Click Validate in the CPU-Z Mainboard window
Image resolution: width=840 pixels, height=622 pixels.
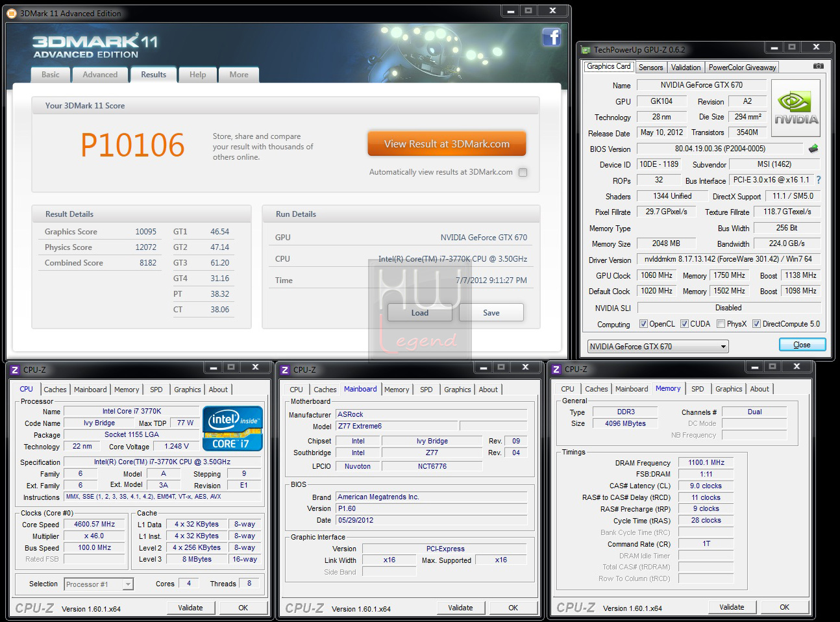tap(460, 608)
